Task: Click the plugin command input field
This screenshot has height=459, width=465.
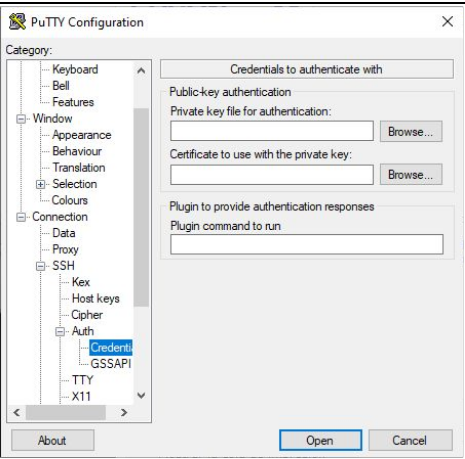Action: (x=307, y=244)
